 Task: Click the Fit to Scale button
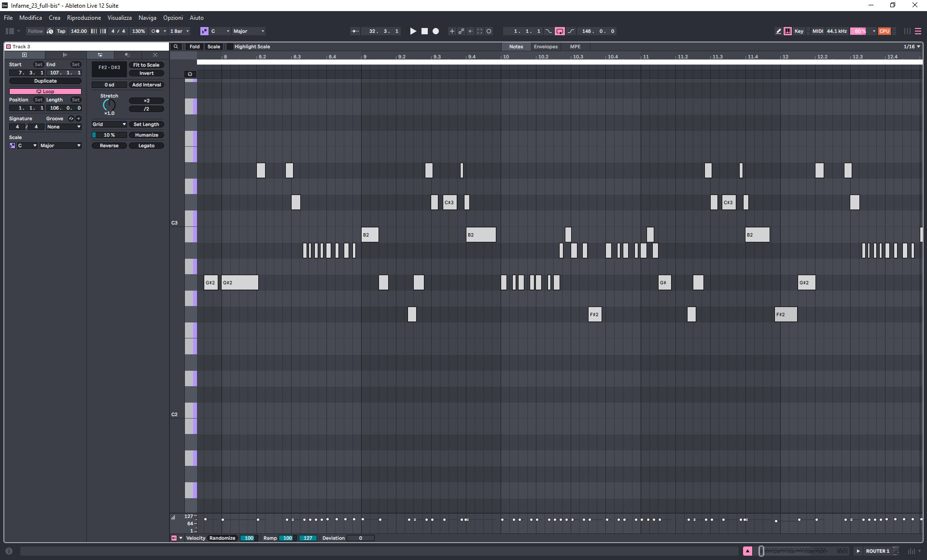click(x=146, y=65)
